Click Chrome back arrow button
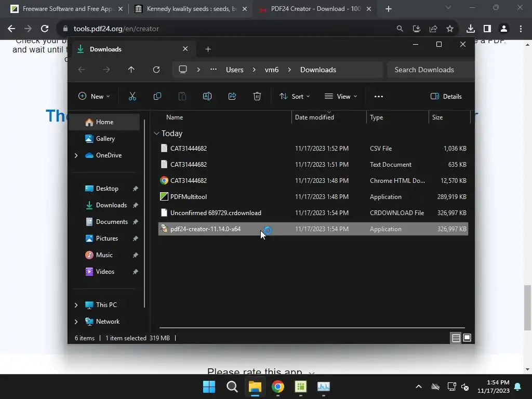 (x=11, y=29)
